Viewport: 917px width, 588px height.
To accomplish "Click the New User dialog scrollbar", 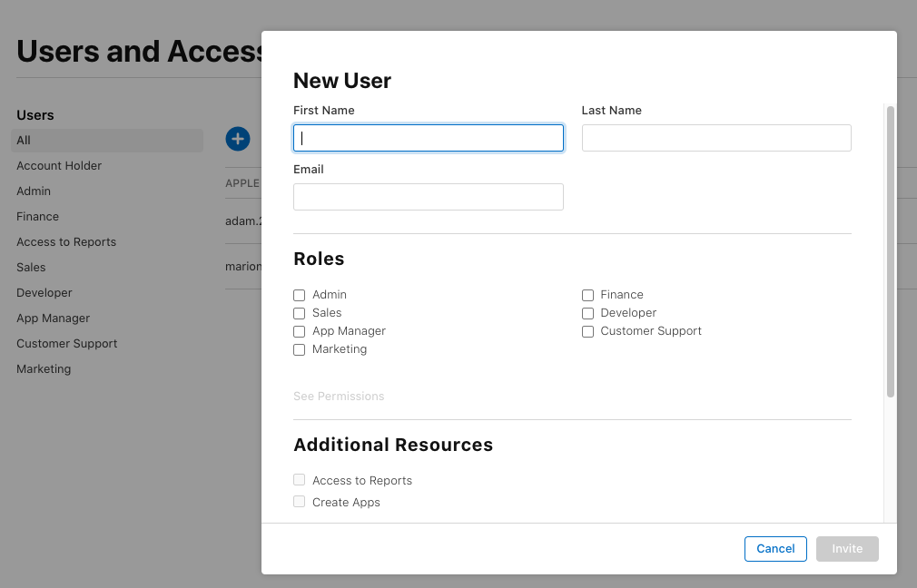I will point(891,251).
